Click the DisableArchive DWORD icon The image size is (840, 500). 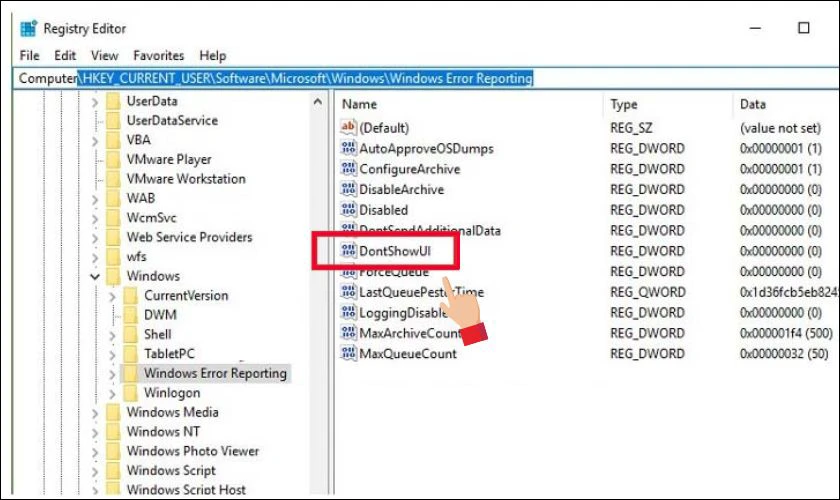click(348, 189)
